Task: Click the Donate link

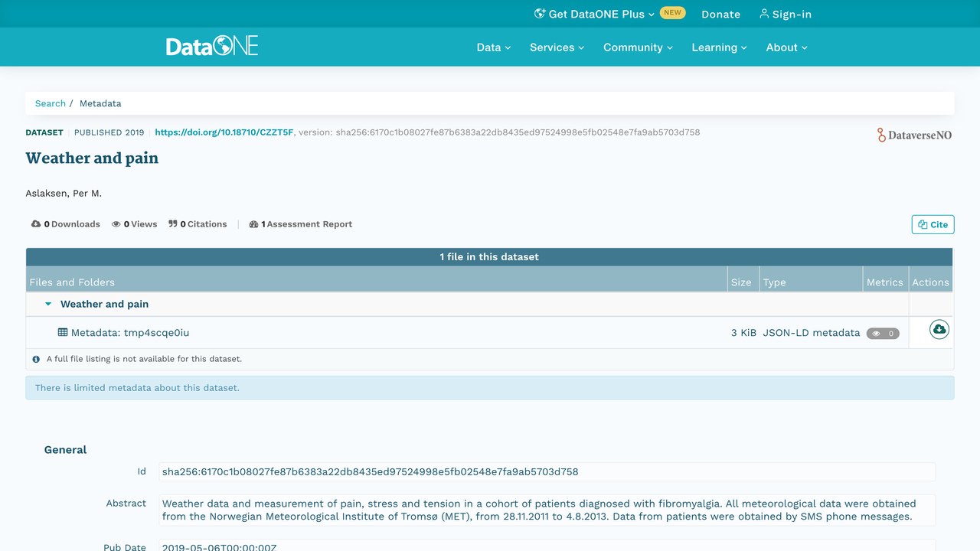Action: click(721, 14)
